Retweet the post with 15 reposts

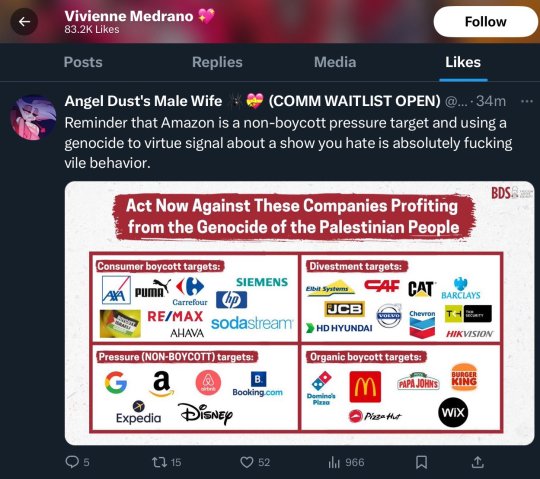pos(166,462)
